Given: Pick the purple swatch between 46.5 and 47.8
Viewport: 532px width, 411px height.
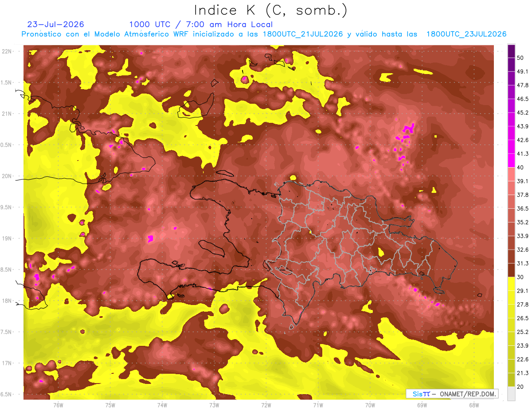Looking at the screenshot, I should 511,92.
